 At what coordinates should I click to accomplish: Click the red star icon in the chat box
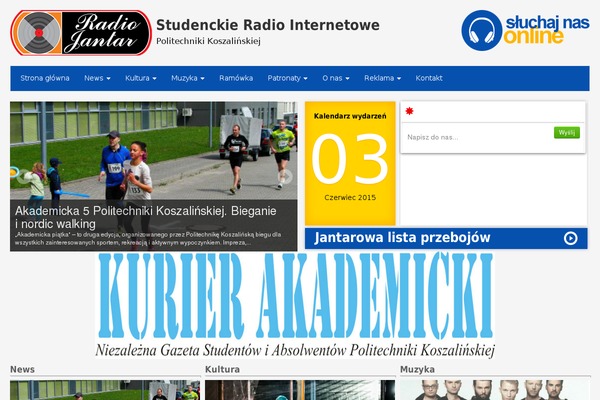pos(409,111)
